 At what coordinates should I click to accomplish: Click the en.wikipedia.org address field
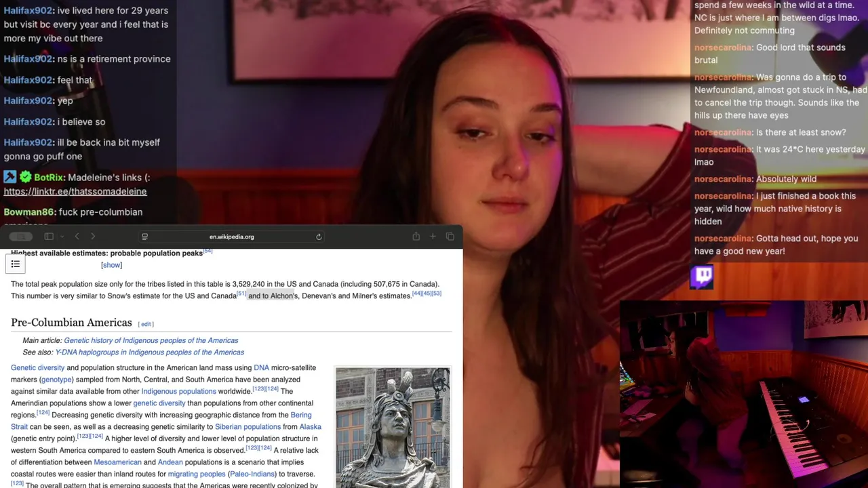pyautogui.click(x=231, y=237)
